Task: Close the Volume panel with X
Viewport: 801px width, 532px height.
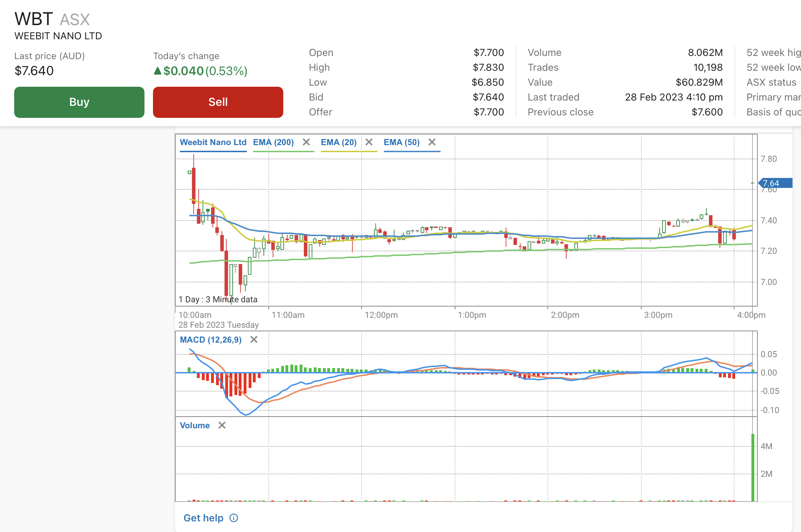Action: (222, 425)
